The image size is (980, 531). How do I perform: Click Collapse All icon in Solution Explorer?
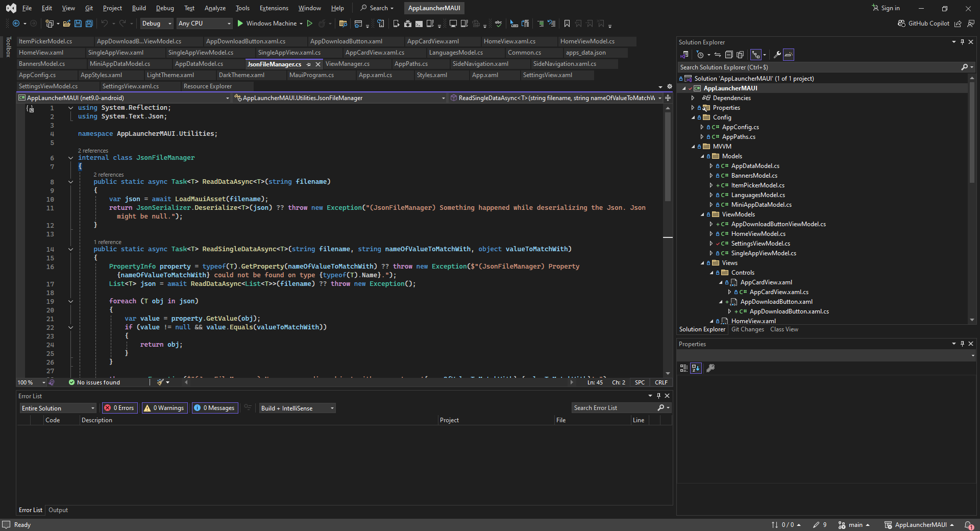pos(728,55)
